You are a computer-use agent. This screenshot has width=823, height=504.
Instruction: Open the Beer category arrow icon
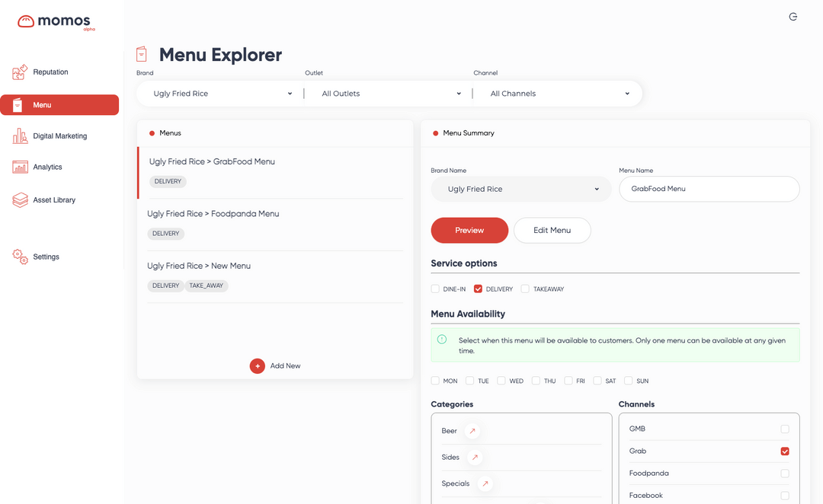[x=472, y=431]
